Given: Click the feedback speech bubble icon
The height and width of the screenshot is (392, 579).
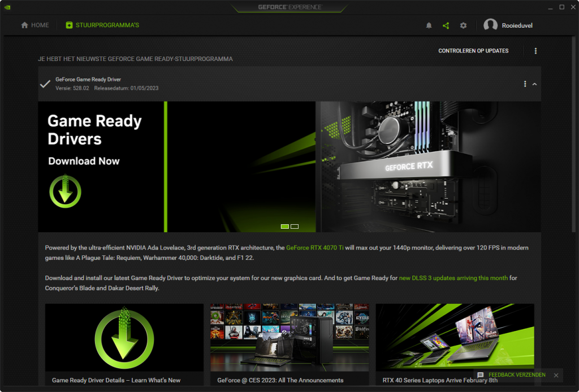Looking at the screenshot, I should tap(480, 375).
